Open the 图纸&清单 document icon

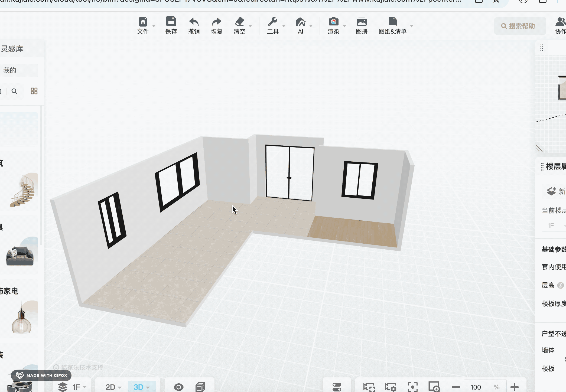pos(392,21)
